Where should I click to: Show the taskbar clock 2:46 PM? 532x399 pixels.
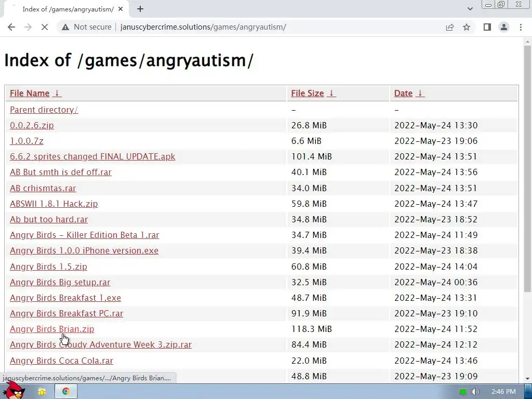tap(503, 392)
